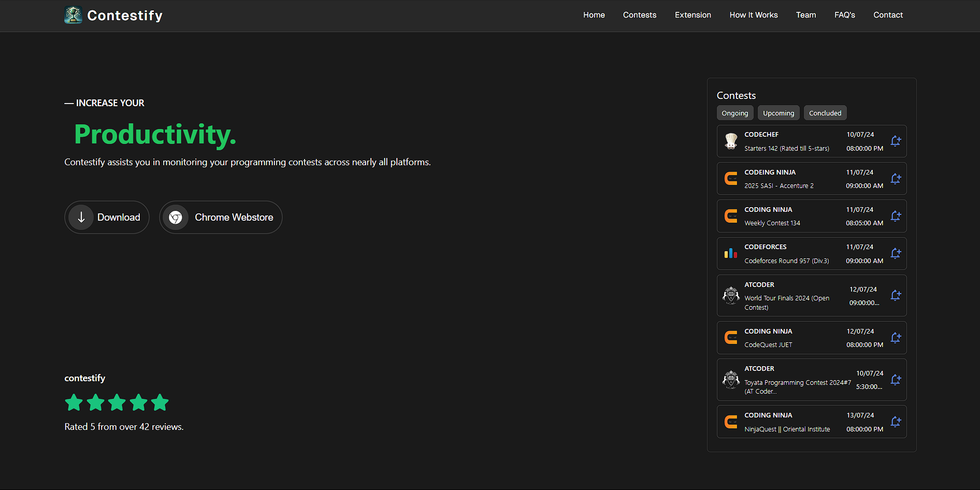
Task: Navigate to the FAQ's section
Action: pos(844,15)
